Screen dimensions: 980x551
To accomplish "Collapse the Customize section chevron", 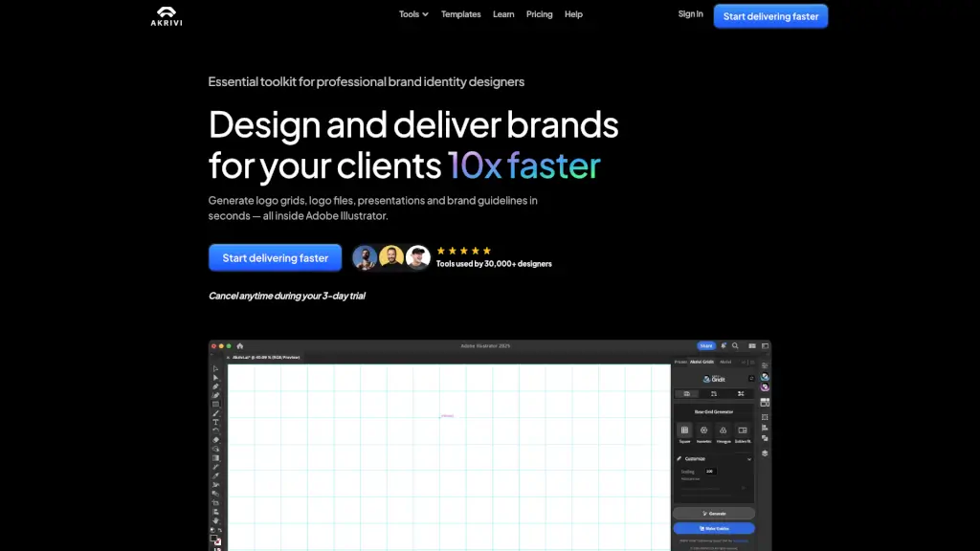I will 748,459.
